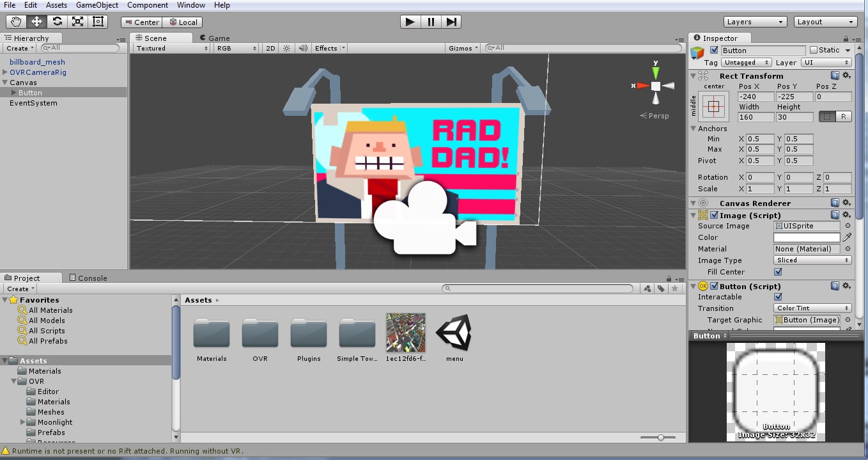
Task: Click Create in the Hierarchy panel
Action: click(17, 48)
